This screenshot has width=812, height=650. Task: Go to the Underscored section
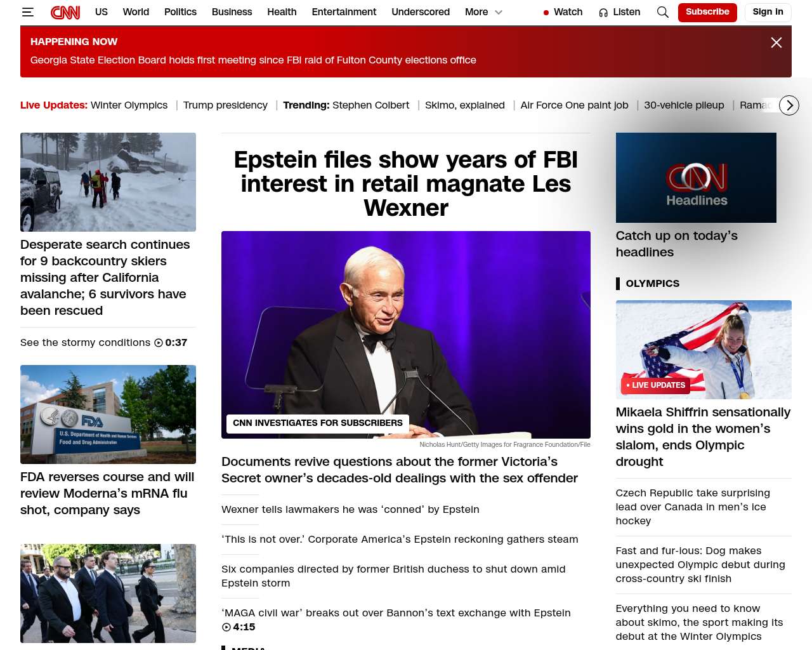[421, 12]
